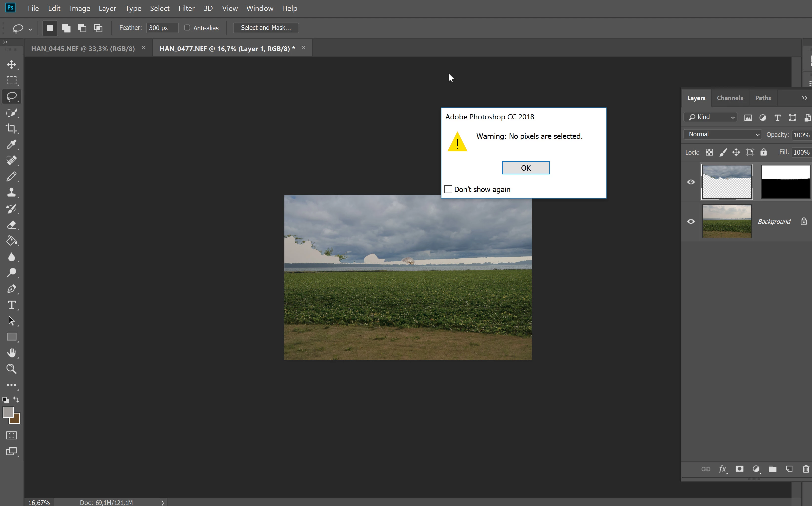Enable the Anti-alias checkbox

tap(187, 28)
